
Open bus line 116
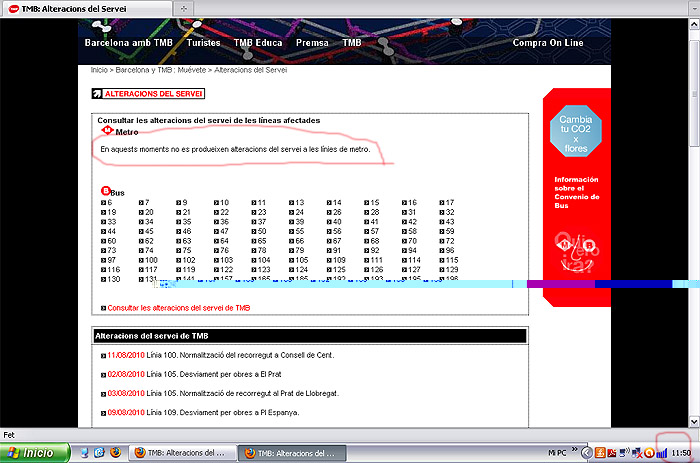click(x=111, y=270)
